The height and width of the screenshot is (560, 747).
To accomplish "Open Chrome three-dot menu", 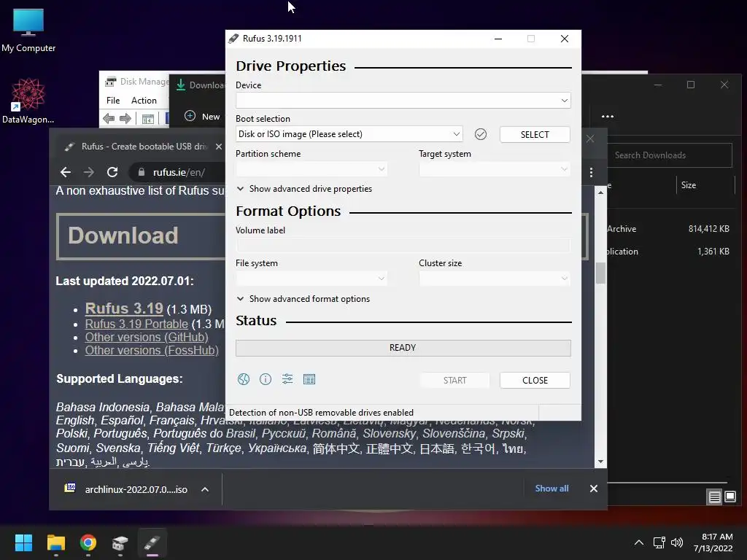I will click(591, 172).
